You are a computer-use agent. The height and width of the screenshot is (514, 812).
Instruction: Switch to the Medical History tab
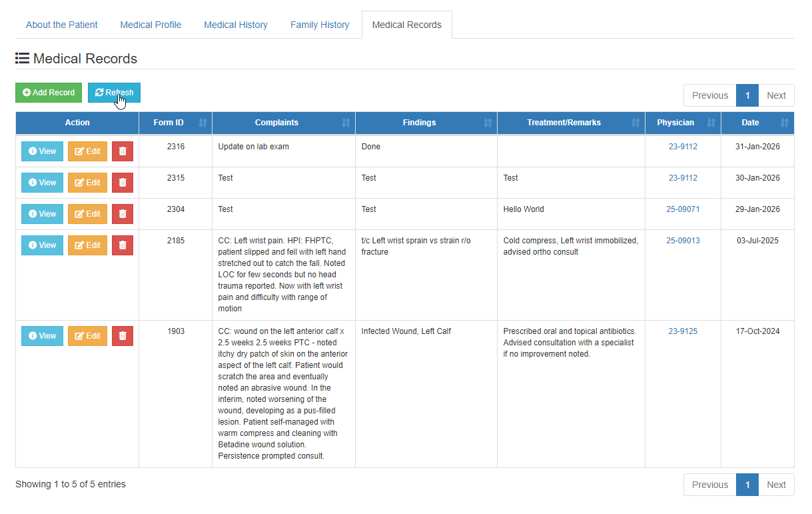click(236, 25)
